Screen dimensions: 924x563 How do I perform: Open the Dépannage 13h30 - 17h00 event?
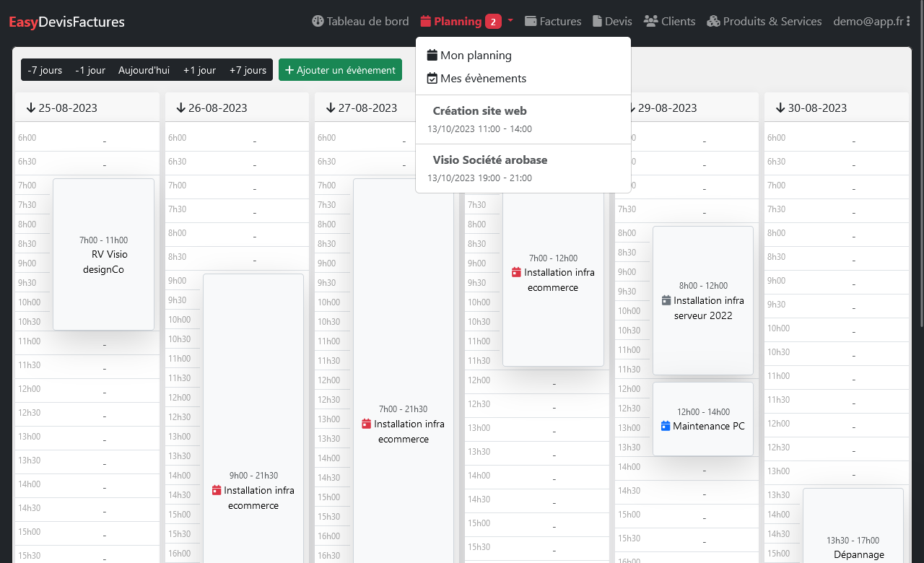point(853,525)
